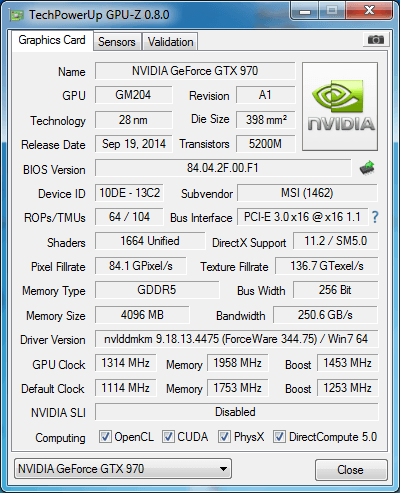The width and height of the screenshot is (400, 493).
Task: Open the GPU selection dropdown
Action: tap(123, 469)
